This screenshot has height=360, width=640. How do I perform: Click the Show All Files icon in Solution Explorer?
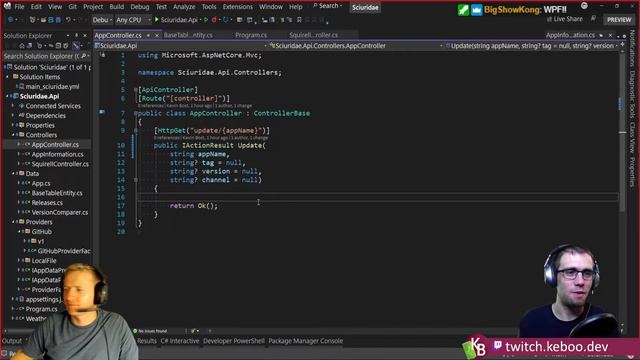click(x=66, y=46)
